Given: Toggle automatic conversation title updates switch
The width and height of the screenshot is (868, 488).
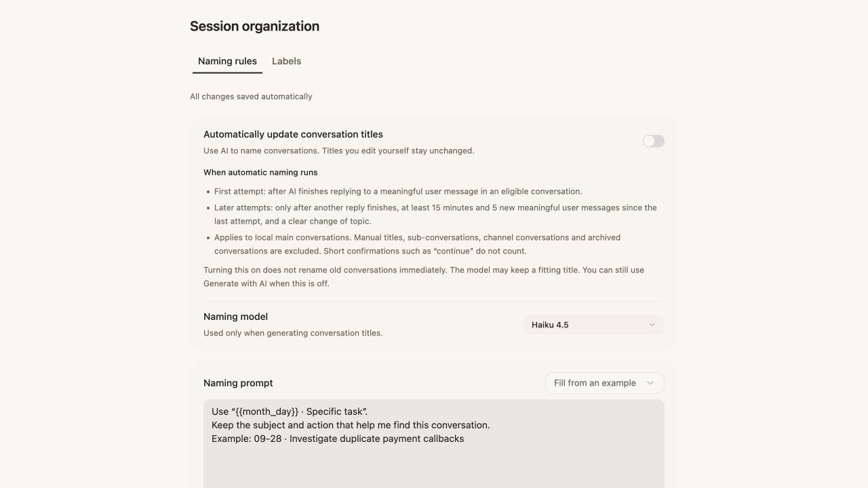Looking at the screenshot, I should (654, 141).
